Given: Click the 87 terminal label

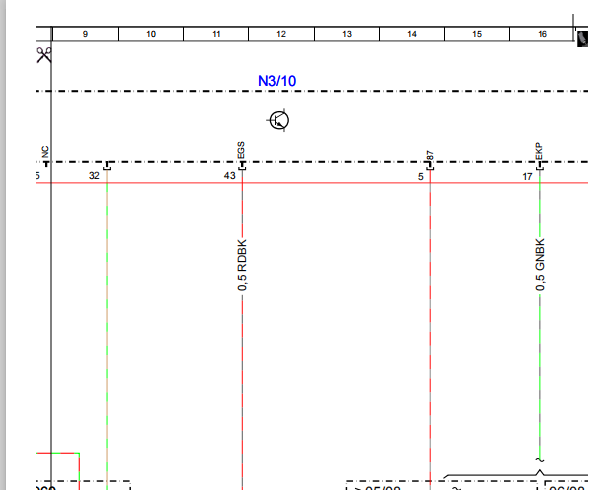Looking at the screenshot, I should tap(430, 156).
